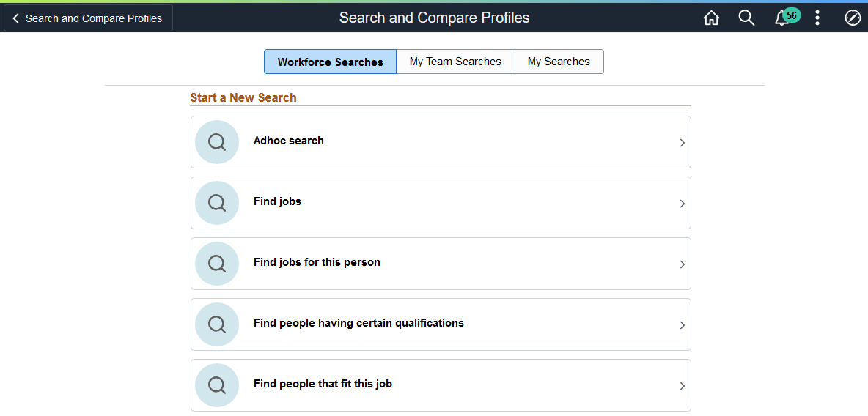The image size is (868, 416).
Task: Open the Actions three-dot menu
Action: 817,18
